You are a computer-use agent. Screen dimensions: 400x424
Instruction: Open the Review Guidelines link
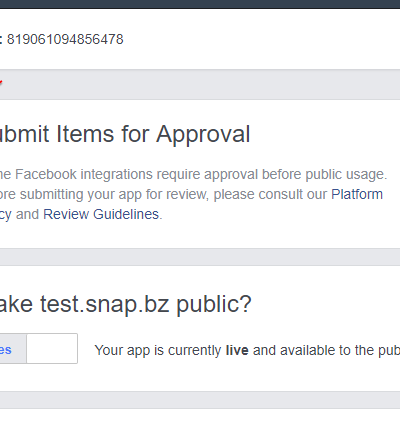pos(101,214)
